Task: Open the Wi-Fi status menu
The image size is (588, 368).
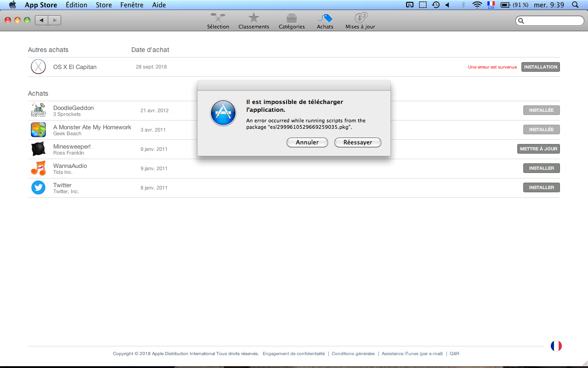Action: point(477,5)
